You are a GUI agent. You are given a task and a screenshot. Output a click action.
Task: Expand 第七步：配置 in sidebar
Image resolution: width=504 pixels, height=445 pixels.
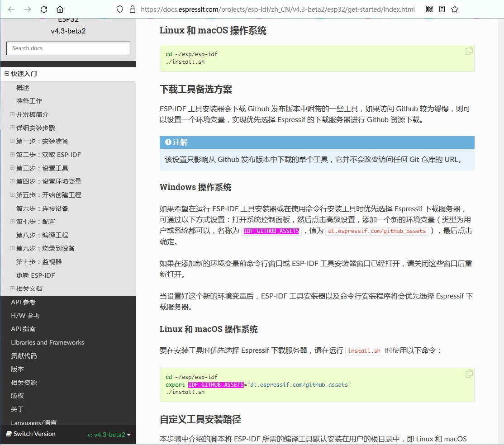(x=12, y=222)
